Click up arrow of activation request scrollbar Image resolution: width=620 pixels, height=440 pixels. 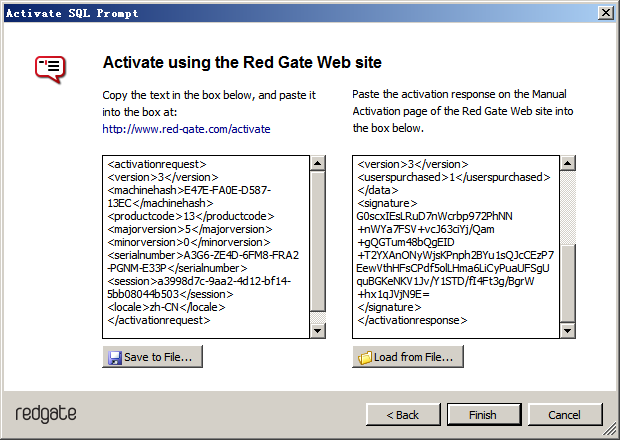tap(318, 163)
